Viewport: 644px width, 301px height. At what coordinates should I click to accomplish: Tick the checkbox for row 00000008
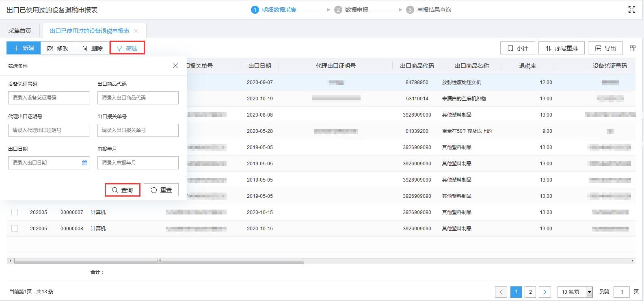[15, 228]
